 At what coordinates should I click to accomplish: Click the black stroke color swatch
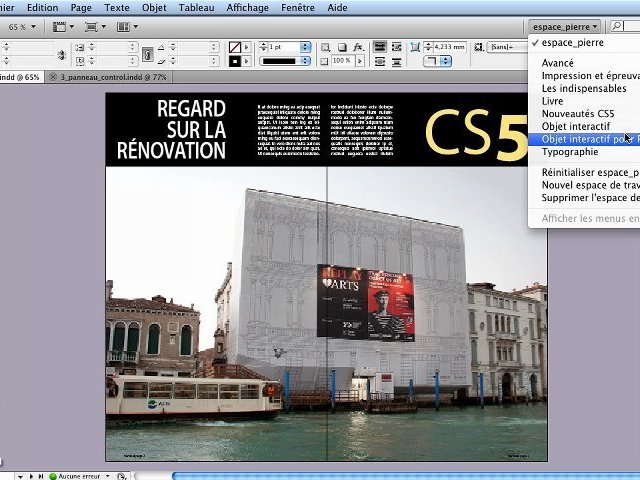pos(235,61)
